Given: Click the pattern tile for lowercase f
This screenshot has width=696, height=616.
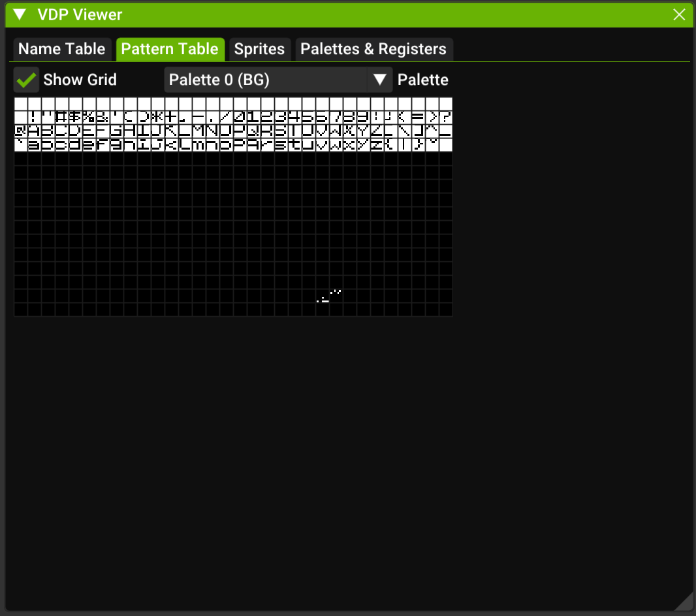Looking at the screenshot, I should tap(103, 145).
